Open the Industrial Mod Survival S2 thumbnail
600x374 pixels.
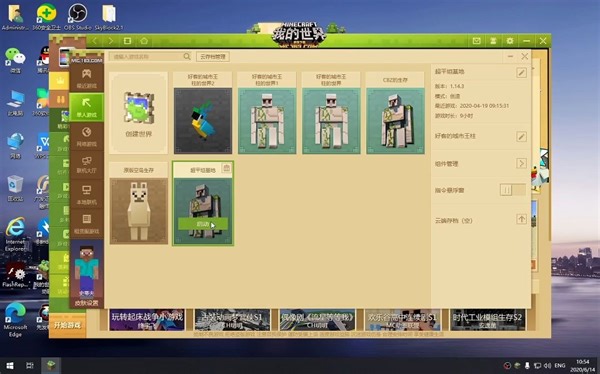[x=488, y=320]
